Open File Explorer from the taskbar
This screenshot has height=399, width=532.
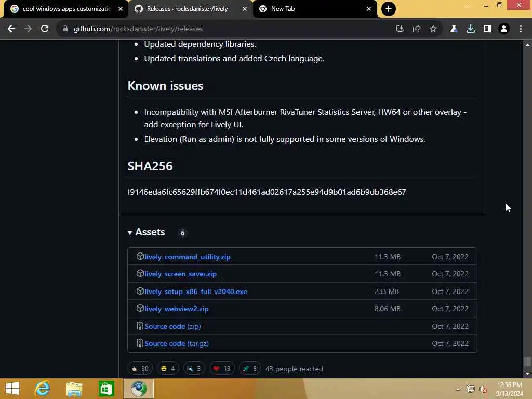[x=74, y=389]
